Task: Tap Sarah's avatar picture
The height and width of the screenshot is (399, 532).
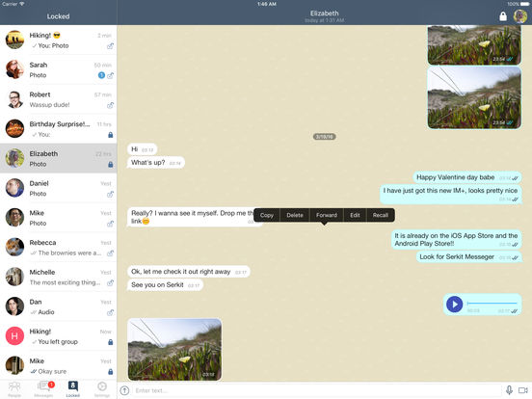Action: (14, 69)
